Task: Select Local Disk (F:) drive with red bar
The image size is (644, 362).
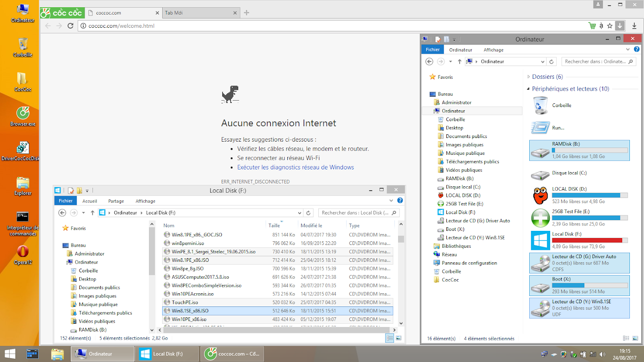Action: (x=579, y=240)
